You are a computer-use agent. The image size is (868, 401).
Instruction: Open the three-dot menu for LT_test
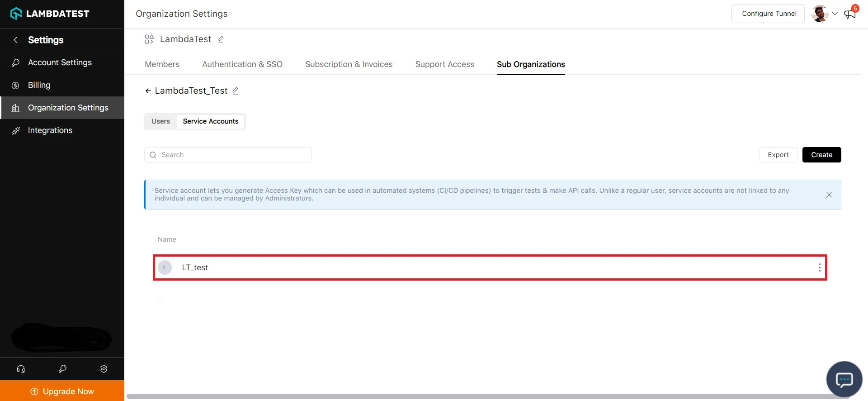tap(819, 267)
